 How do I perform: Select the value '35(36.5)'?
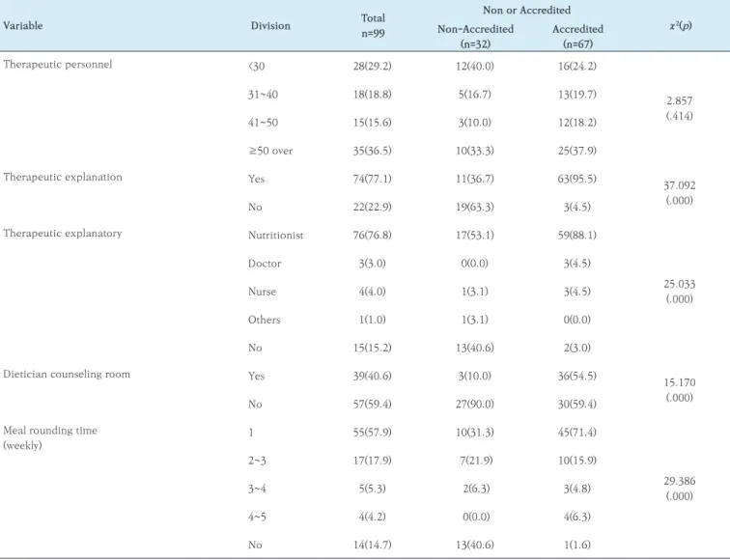(x=373, y=151)
